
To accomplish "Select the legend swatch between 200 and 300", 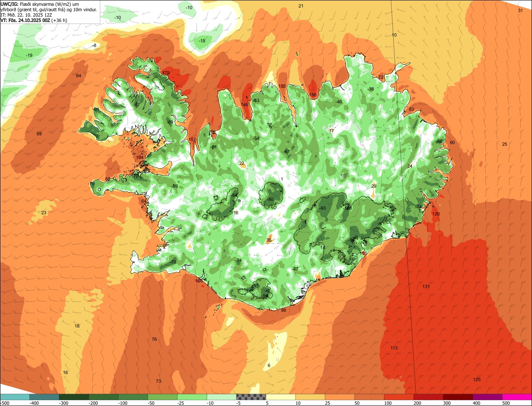I will coord(429,397).
